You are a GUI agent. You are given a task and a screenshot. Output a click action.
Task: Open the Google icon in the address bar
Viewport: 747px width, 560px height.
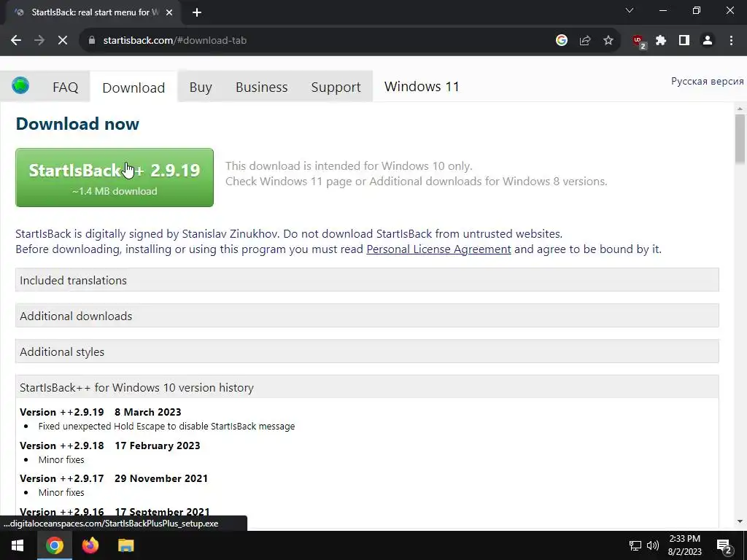point(562,41)
